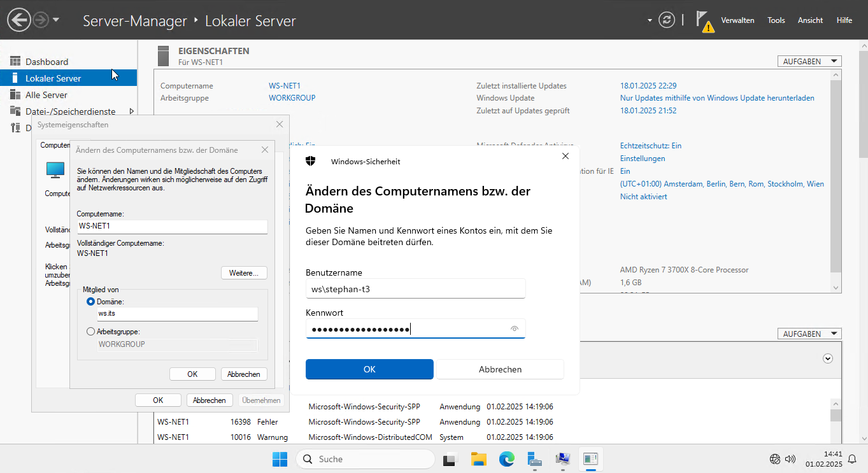868x473 pixels.
Task: Open Server-Manager taskbar icon
Action: point(535,459)
